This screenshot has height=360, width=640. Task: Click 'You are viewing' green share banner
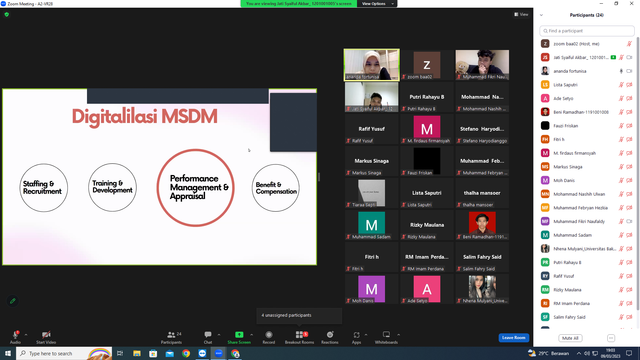299,4
